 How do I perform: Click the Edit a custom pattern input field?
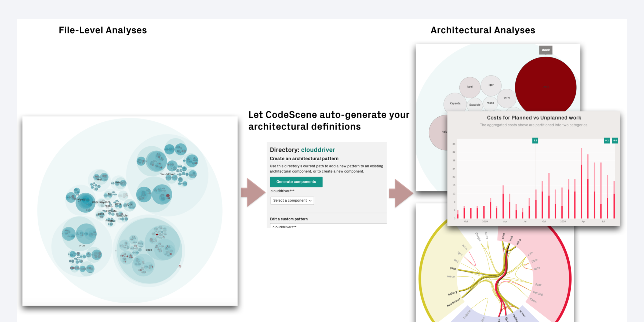[328, 226]
